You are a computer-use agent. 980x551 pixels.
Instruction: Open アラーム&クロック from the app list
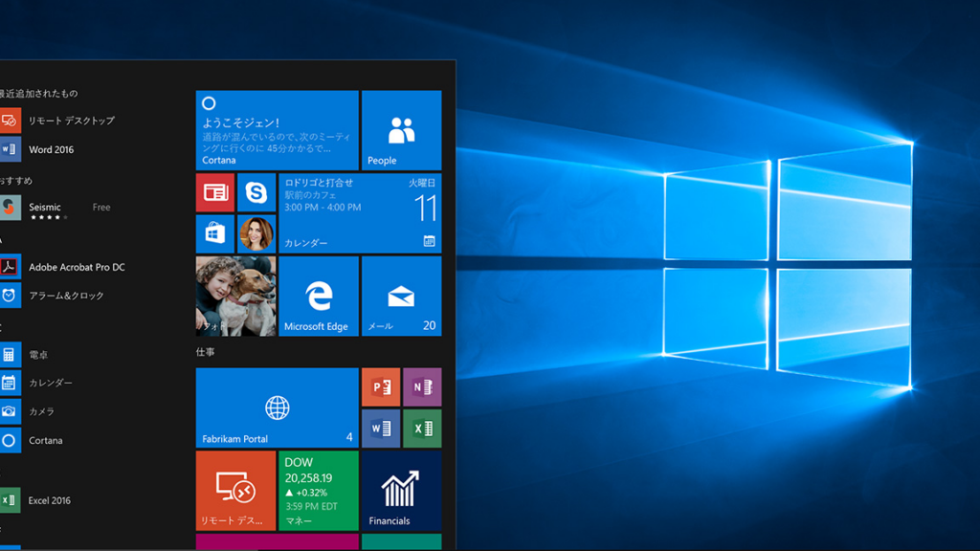65,296
